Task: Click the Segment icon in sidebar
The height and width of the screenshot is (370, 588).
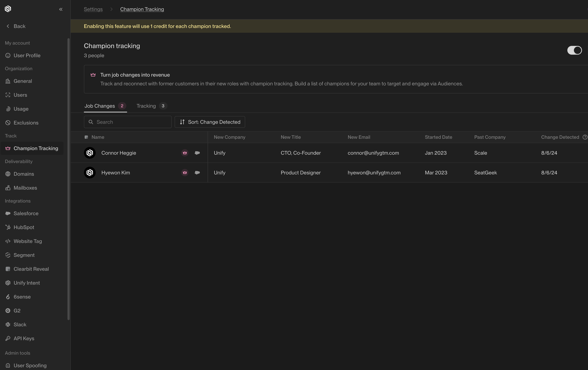Action: tap(8, 255)
